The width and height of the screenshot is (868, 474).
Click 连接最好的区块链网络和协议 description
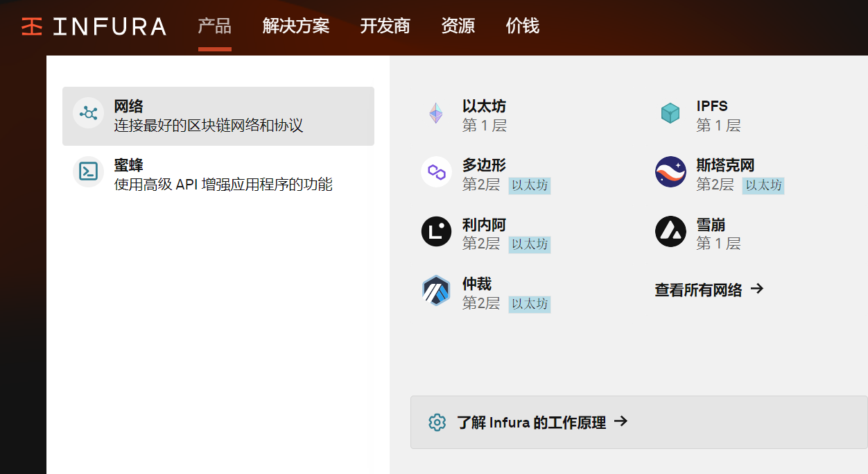(x=209, y=126)
